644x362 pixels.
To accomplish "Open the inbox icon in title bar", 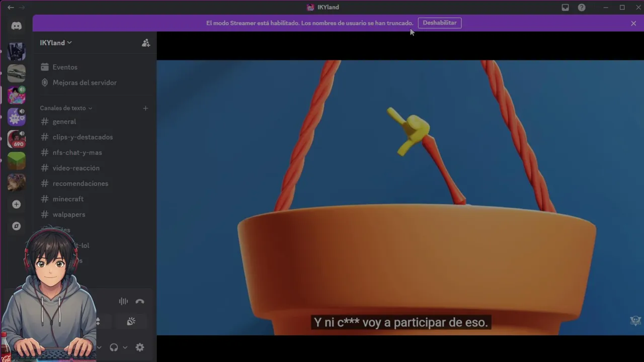I will tap(566, 8).
